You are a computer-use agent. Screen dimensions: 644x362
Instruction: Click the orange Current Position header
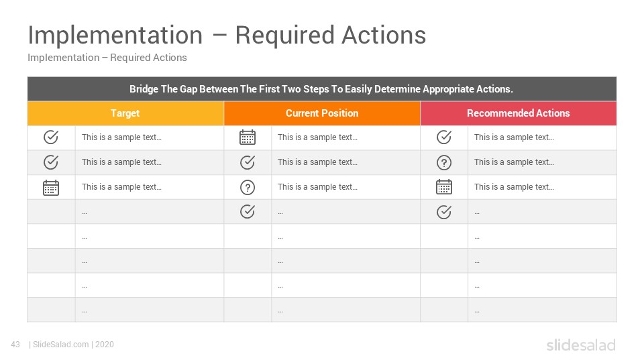point(322,113)
